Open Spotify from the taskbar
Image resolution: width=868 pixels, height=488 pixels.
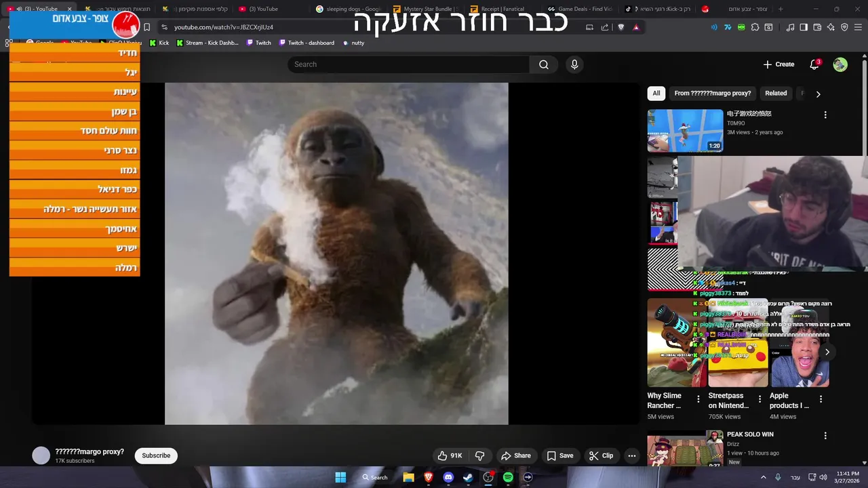(508, 477)
